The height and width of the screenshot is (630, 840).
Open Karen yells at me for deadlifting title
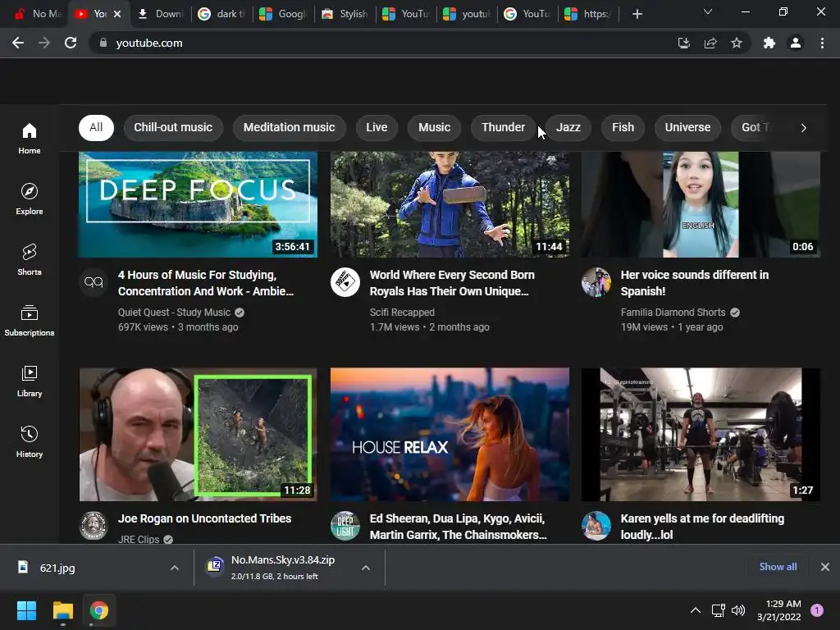702,527
